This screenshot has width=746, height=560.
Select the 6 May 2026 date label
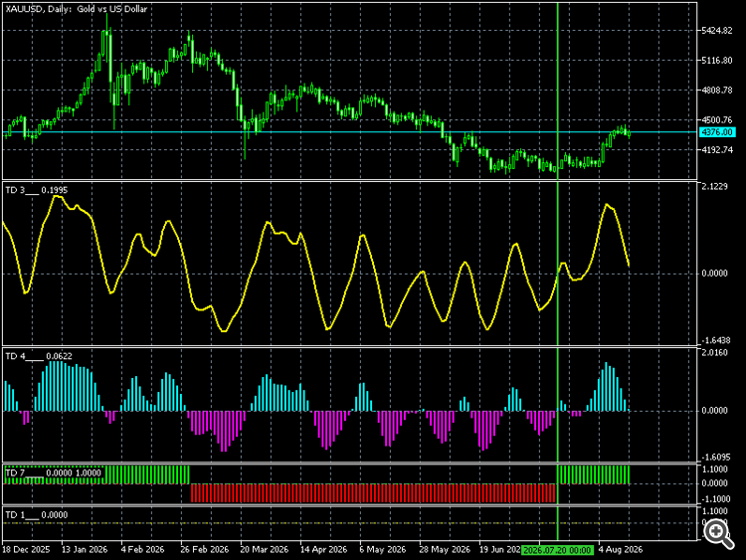pos(383,549)
